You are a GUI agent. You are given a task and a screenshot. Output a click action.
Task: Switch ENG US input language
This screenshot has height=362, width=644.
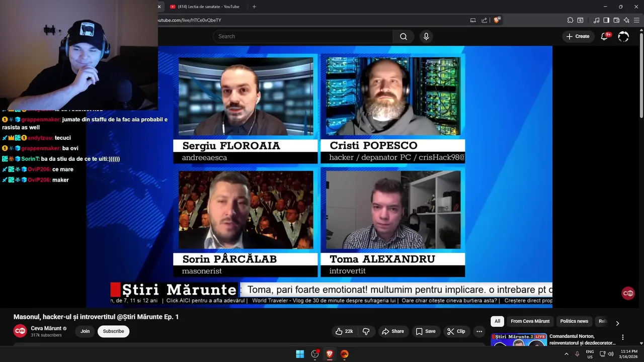(590, 354)
